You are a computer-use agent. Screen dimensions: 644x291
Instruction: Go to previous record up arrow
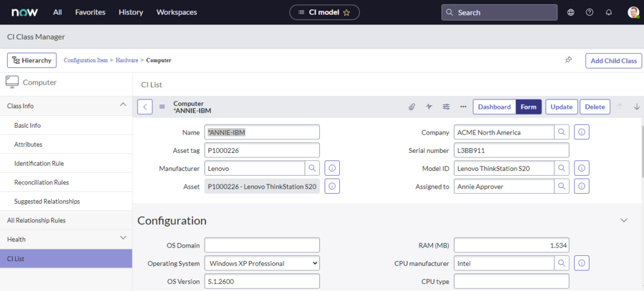(x=620, y=107)
